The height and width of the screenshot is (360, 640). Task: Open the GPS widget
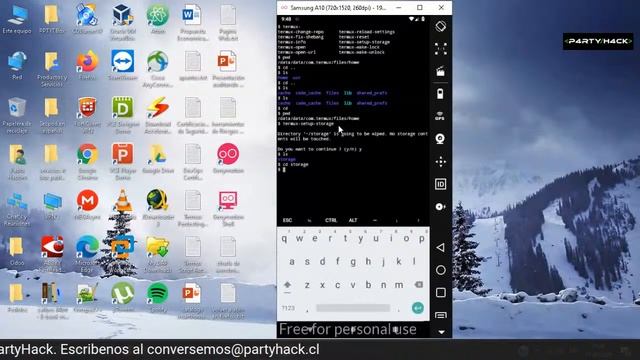[x=440, y=116]
